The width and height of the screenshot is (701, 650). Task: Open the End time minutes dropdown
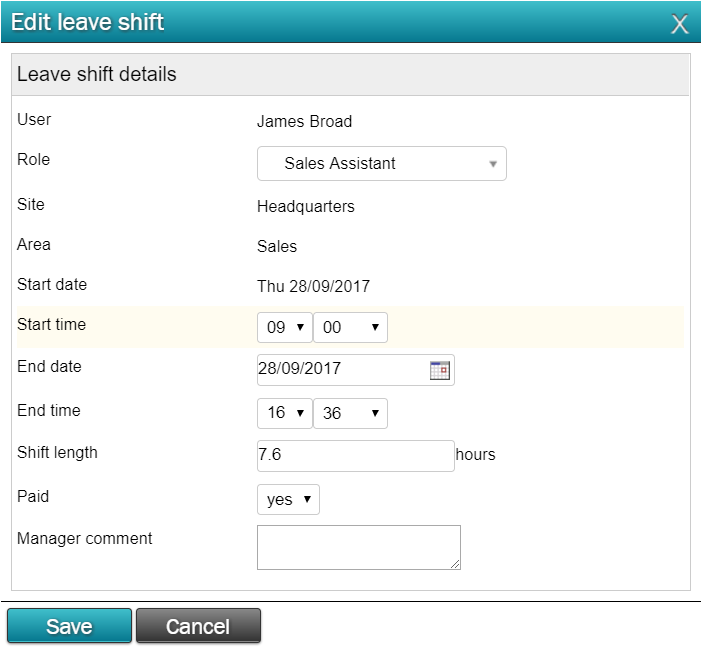(350, 413)
